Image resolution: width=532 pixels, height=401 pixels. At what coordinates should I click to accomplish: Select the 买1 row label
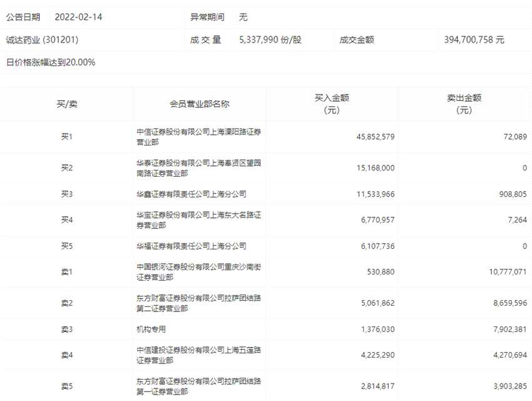coord(67,137)
